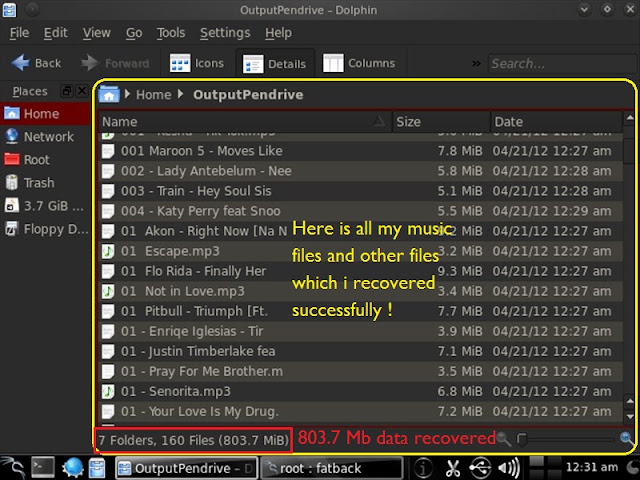Open the clipboard scissors tray icon

click(452, 468)
